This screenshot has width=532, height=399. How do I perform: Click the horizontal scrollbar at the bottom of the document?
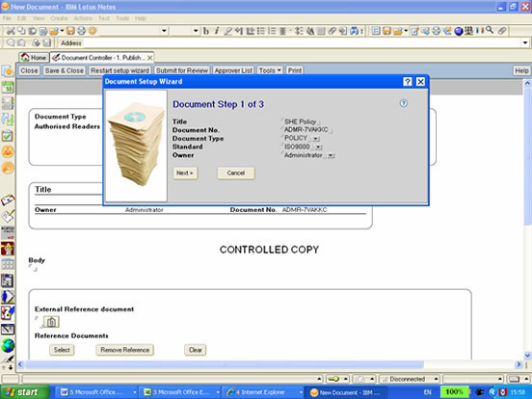[x=225, y=364]
